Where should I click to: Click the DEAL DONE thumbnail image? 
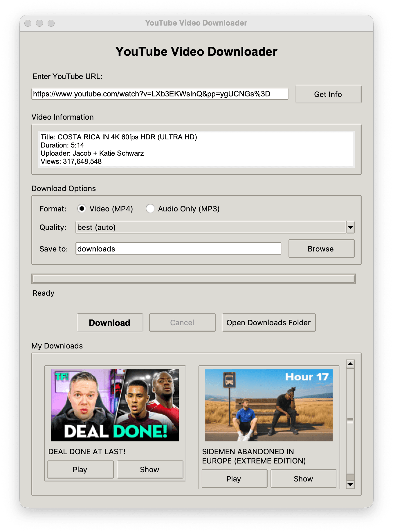115,405
